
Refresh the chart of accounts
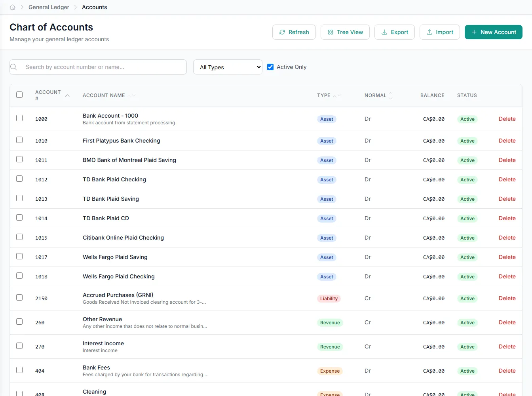coord(294,32)
